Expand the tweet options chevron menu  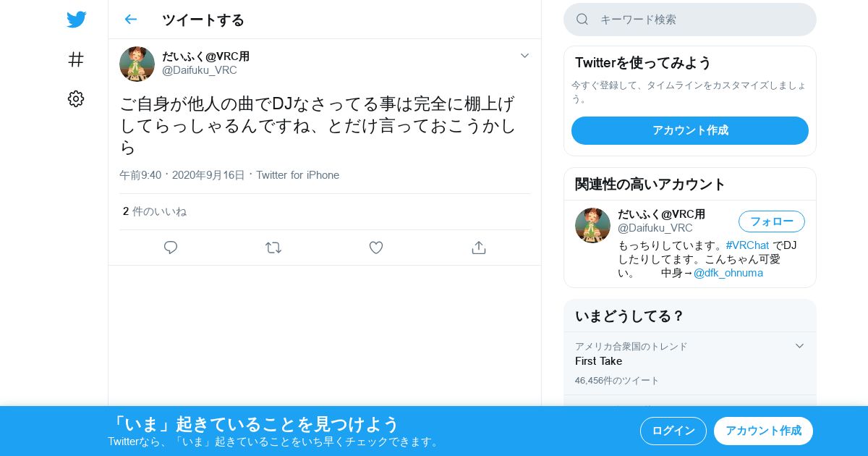(x=525, y=56)
